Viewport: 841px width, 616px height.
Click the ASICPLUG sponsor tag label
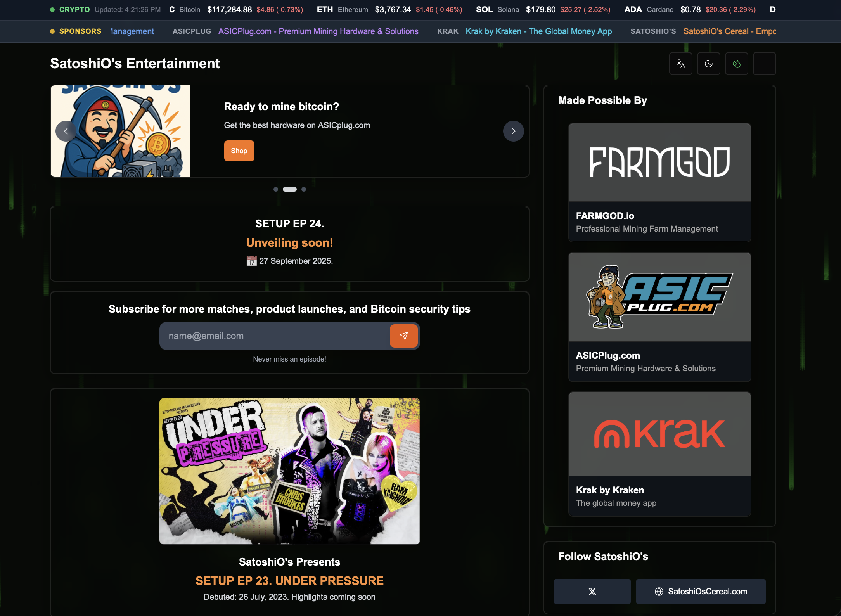point(192,31)
